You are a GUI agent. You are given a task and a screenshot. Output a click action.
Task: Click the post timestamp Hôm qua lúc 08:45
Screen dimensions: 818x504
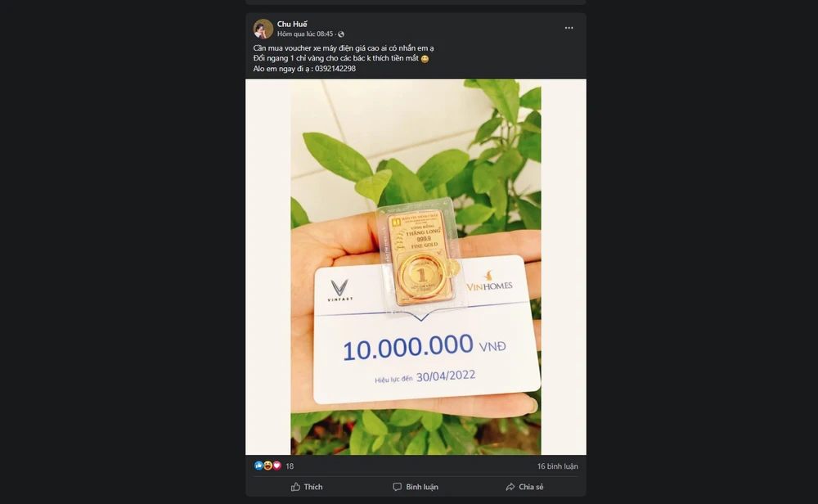306,34
